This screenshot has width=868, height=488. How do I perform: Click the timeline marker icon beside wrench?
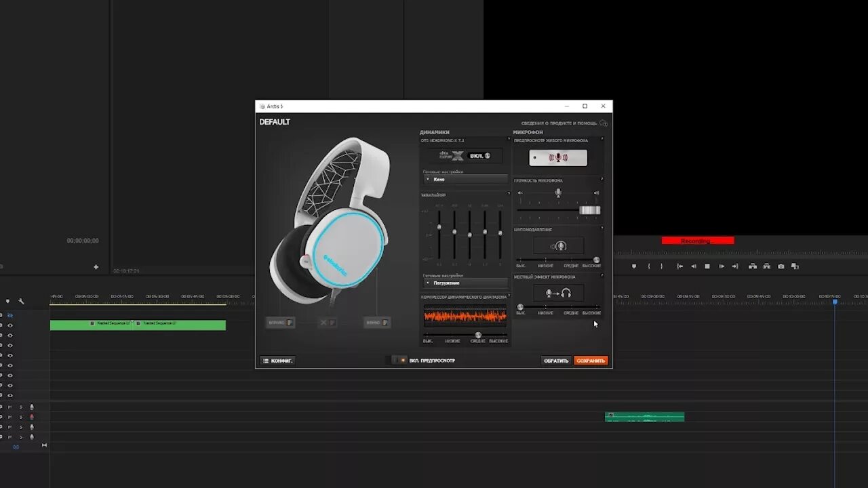(x=8, y=301)
